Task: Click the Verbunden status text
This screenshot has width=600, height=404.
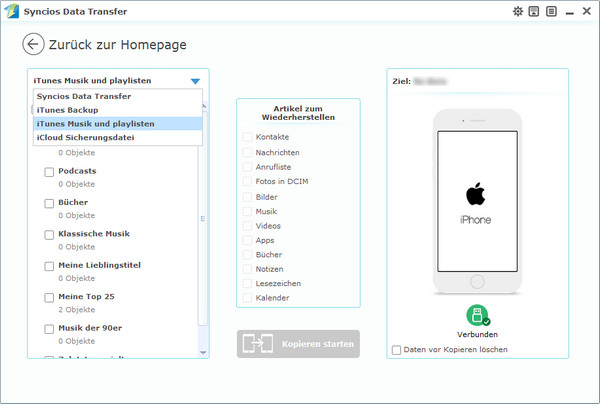Action: point(477,334)
